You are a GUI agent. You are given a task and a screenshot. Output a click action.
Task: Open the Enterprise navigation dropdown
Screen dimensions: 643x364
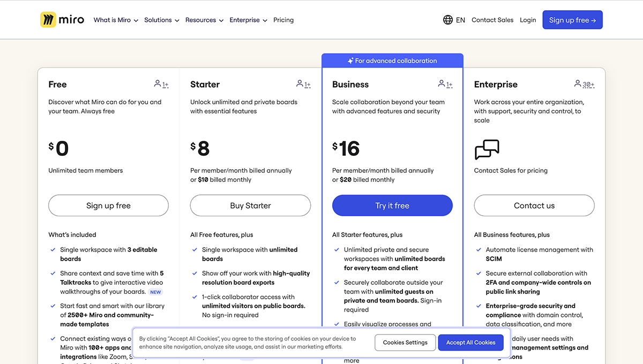pos(248,20)
